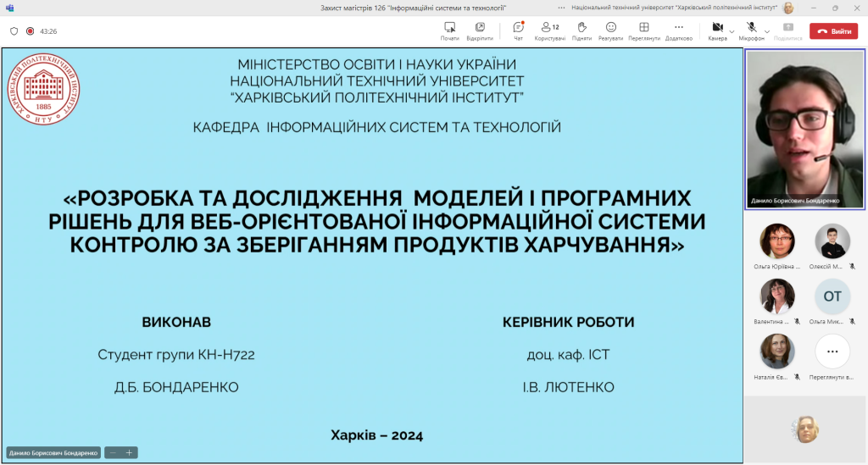Leave meeting with Вийти button
The height and width of the screenshot is (465, 868).
pyautogui.click(x=834, y=31)
